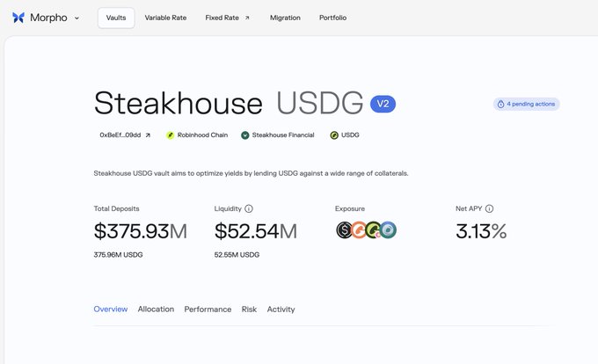Show the Net APY info icon
The height and width of the screenshot is (364, 598).
click(x=489, y=208)
